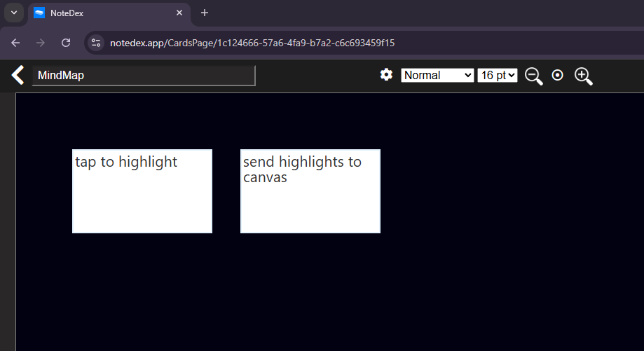644x351 pixels.
Task: Click the zoom out magnifier icon
Action: (x=533, y=76)
